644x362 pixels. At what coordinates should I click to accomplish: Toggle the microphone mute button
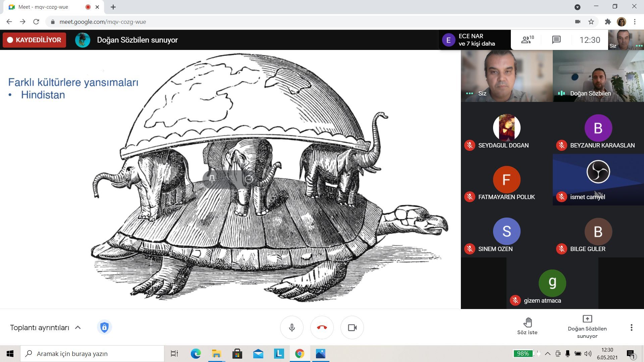point(292,327)
